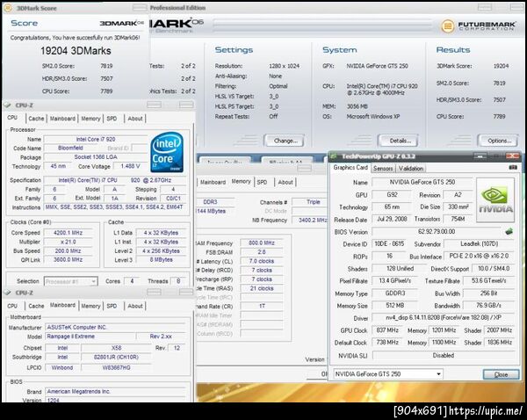Select SPD tab in lower CPU-Z window
Image resolution: width=527 pixels, height=420 pixels.
coord(112,306)
